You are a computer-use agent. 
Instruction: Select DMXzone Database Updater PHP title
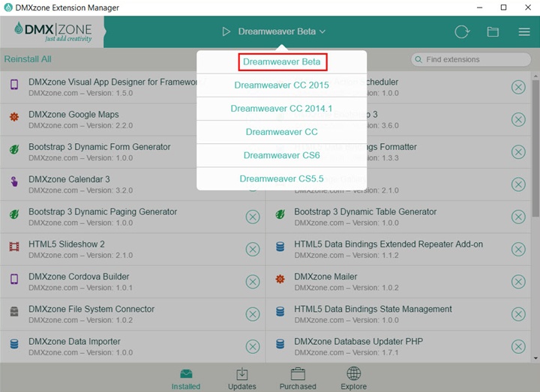358,342
